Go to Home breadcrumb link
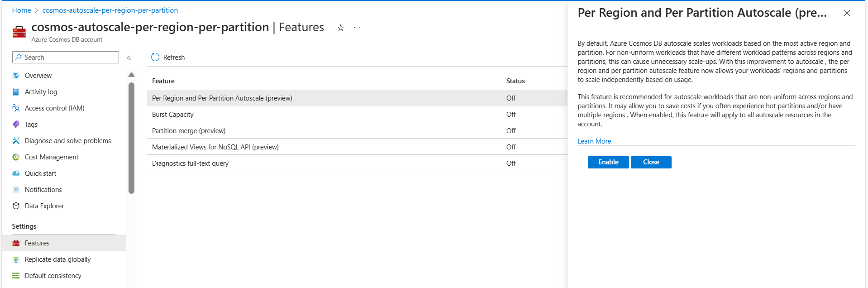The image size is (868, 288). point(22,10)
